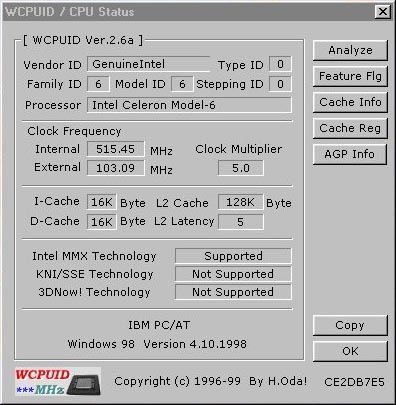This screenshot has height=405, width=396.
Task: Copy the CPU status to clipboard
Action: click(x=350, y=325)
